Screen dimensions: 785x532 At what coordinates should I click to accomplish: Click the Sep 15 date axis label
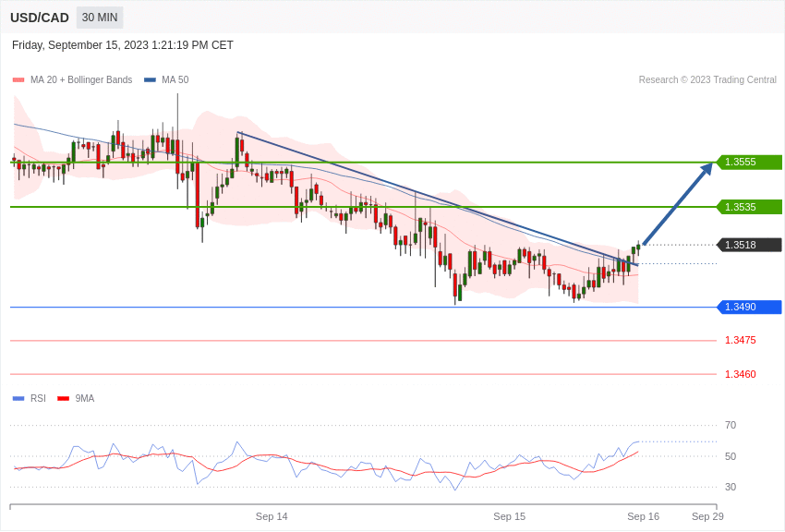coord(509,516)
